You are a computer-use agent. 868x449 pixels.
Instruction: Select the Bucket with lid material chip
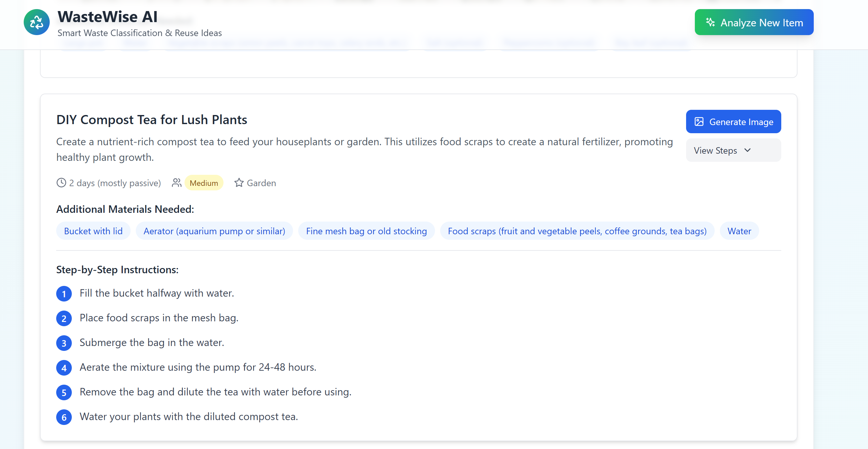93,231
